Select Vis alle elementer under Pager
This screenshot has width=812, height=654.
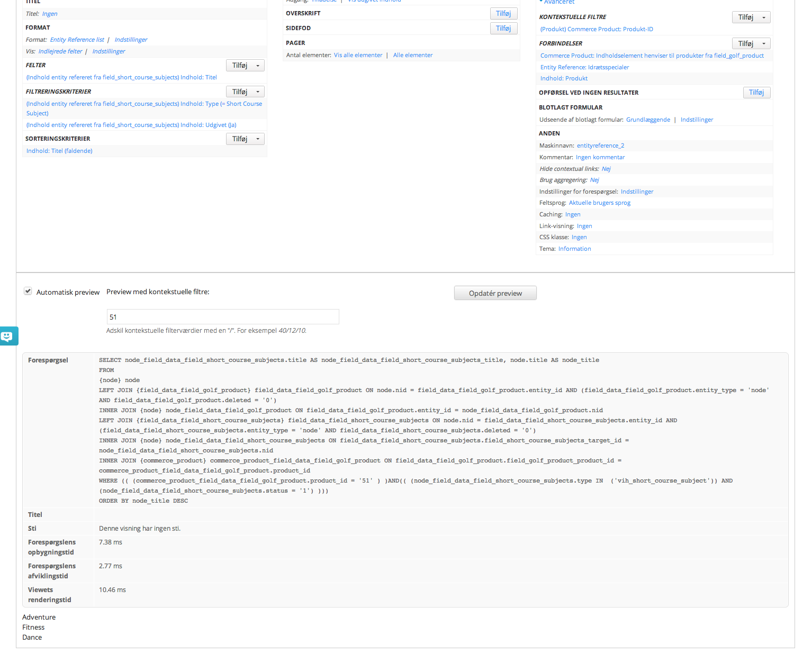[358, 54]
